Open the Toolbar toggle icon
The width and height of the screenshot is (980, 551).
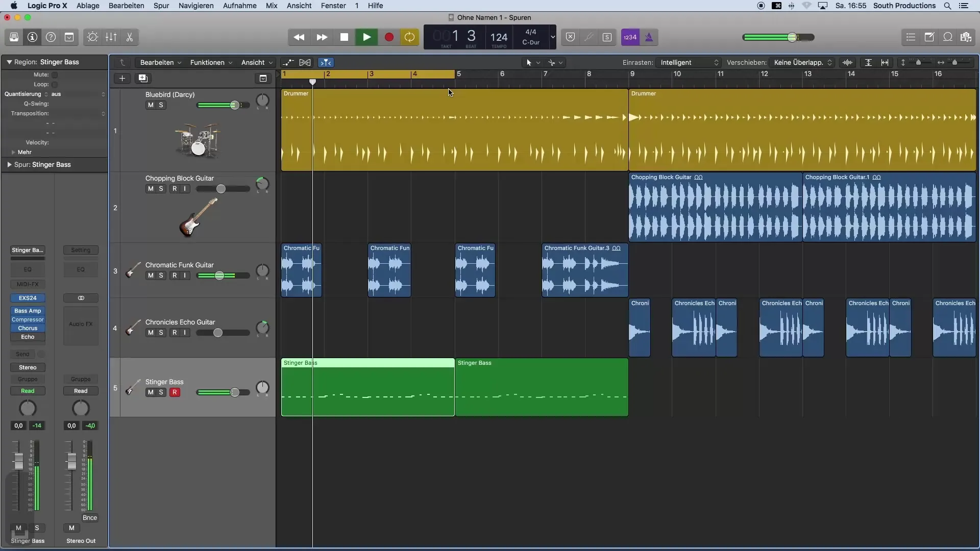(x=69, y=37)
